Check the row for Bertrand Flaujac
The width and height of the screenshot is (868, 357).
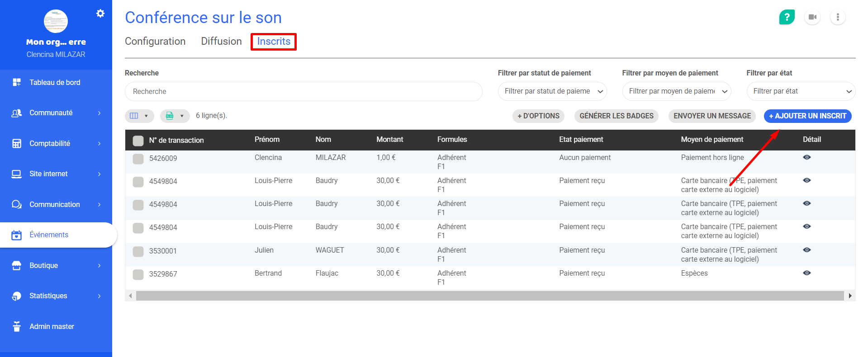pyautogui.click(x=138, y=274)
